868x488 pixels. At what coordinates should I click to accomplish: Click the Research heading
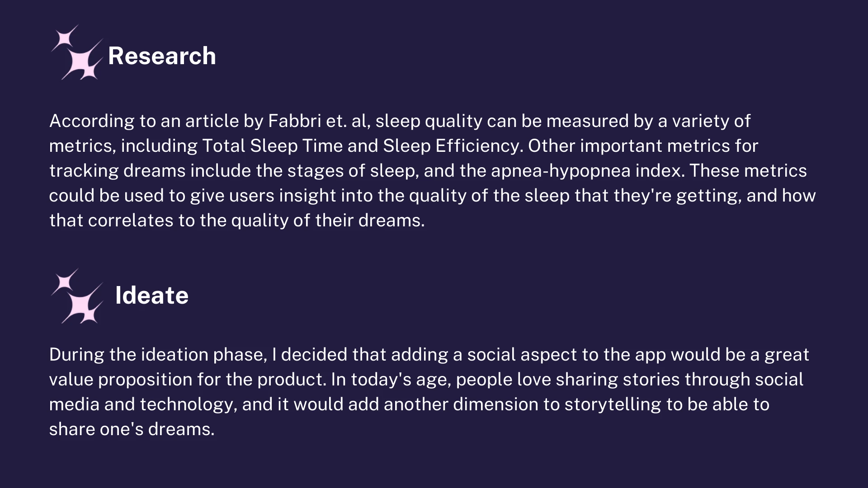point(162,56)
